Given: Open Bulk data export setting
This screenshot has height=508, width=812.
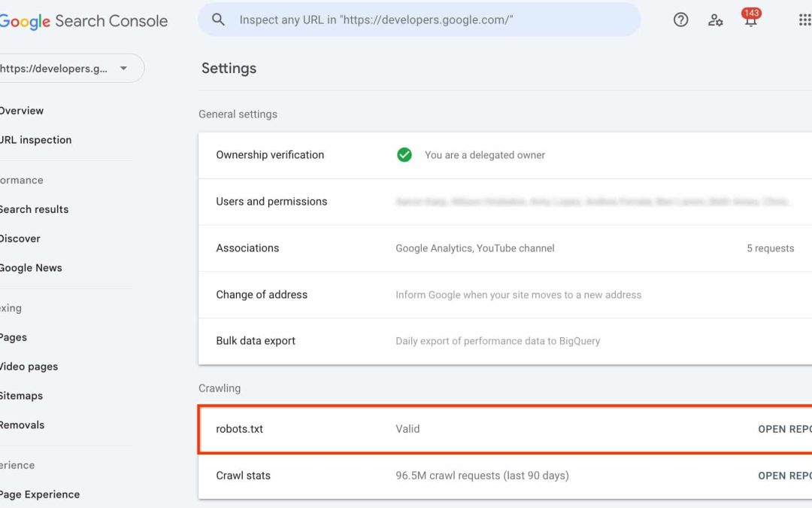Looking at the screenshot, I should point(505,341).
